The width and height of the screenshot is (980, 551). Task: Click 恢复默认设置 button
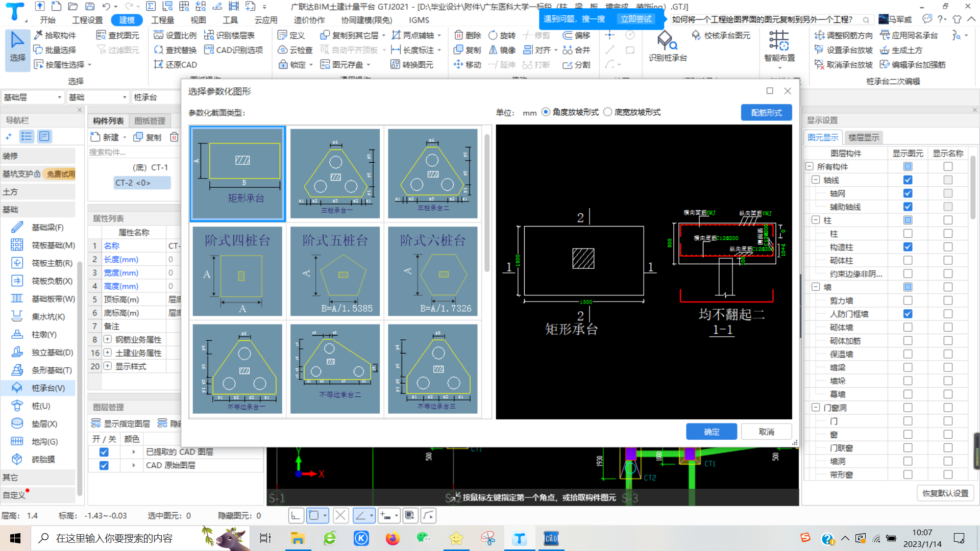tap(945, 493)
